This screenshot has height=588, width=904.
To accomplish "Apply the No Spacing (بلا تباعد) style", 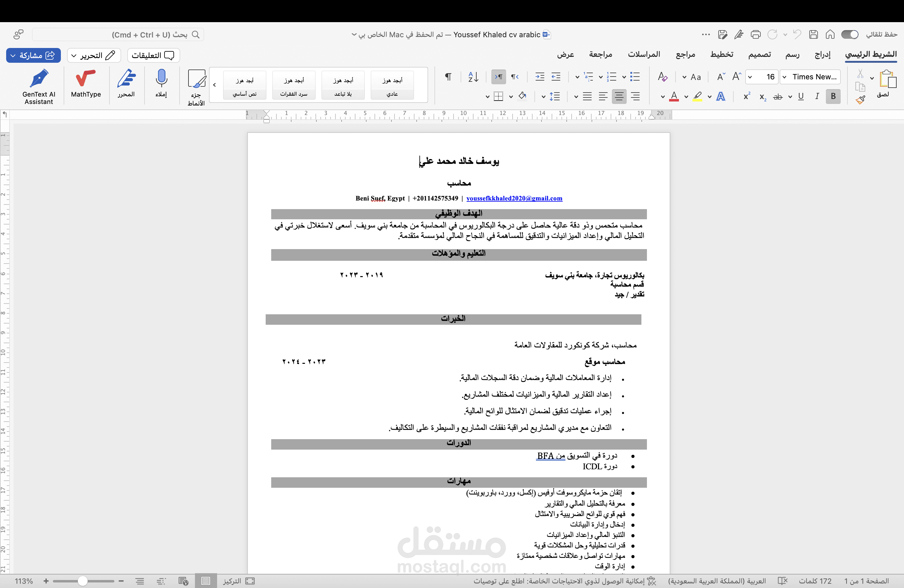I will tap(343, 85).
